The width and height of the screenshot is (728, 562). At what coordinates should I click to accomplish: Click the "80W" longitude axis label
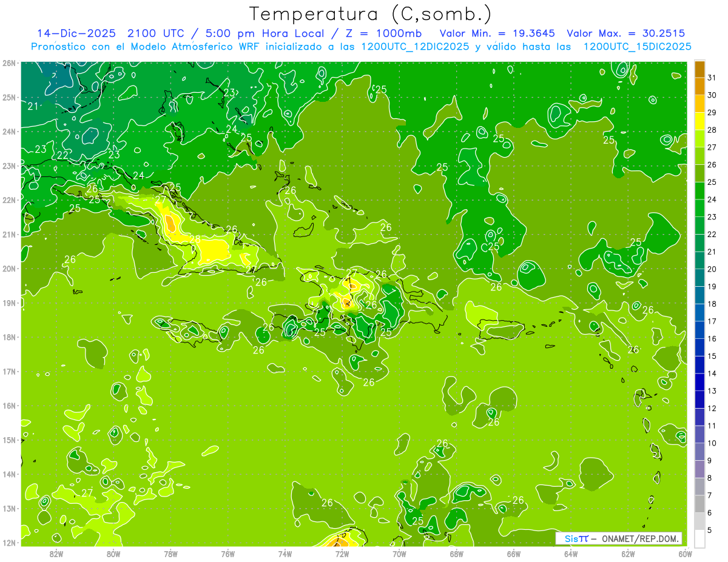[113, 554]
